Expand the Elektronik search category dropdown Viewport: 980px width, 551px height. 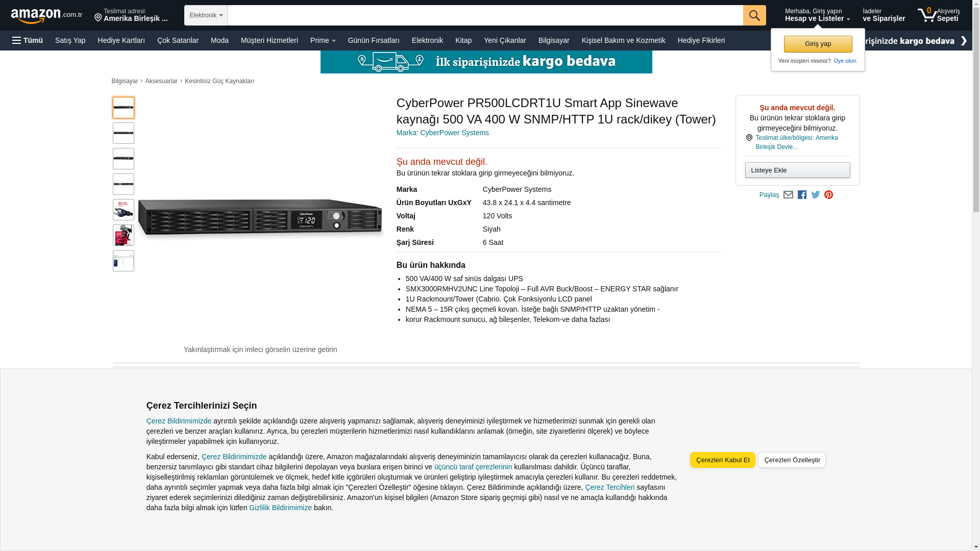(x=206, y=15)
